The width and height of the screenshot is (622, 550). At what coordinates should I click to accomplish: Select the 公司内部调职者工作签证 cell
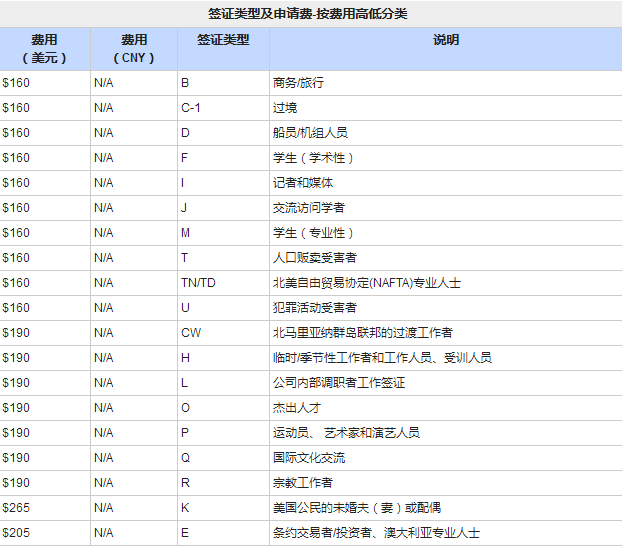tap(338, 383)
